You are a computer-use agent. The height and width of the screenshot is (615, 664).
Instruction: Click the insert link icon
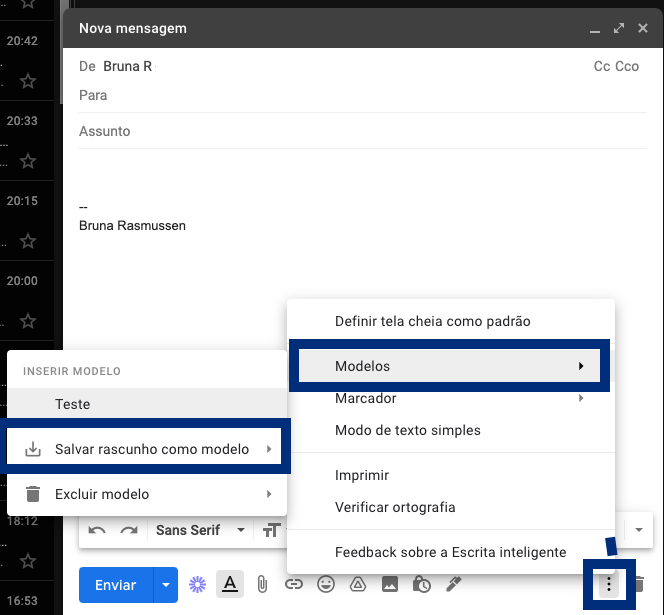coord(294,585)
